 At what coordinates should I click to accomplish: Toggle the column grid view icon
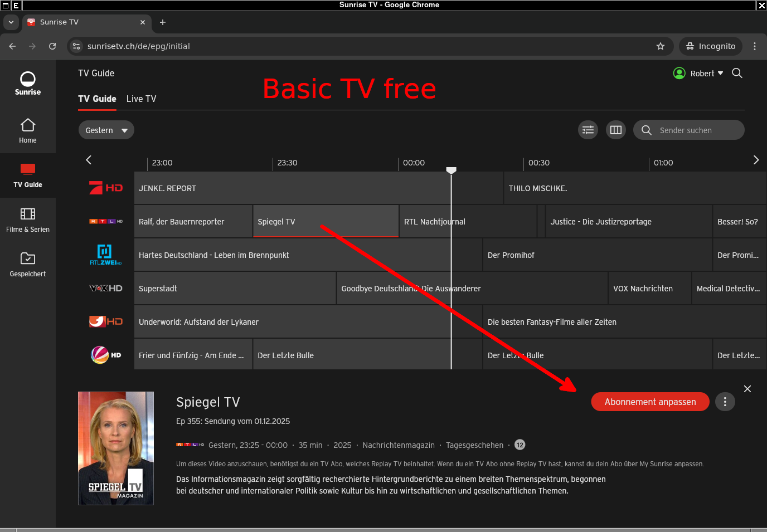(616, 130)
